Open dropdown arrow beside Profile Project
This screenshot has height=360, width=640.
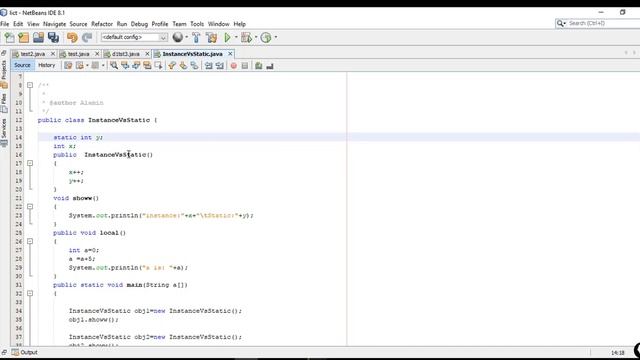point(276,37)
